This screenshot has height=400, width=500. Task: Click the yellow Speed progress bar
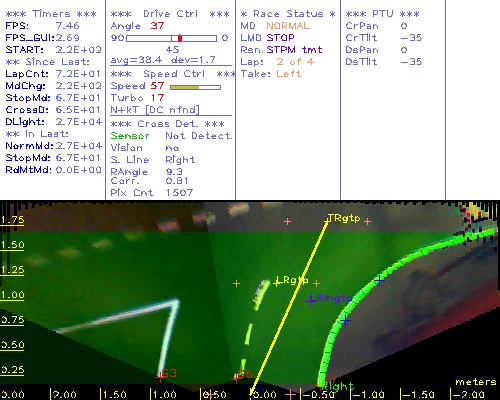[184, 87]
